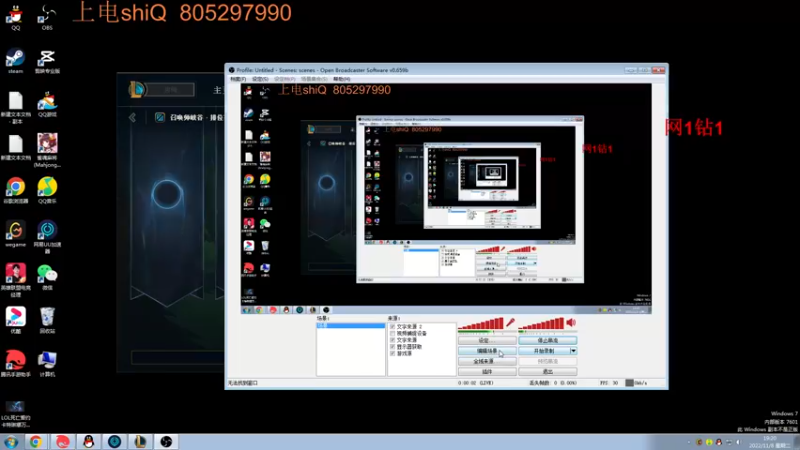The height and width of the screenshot is (450, 800).
Task: Click the OBS preview area
Action: click(x=446, y=198)
